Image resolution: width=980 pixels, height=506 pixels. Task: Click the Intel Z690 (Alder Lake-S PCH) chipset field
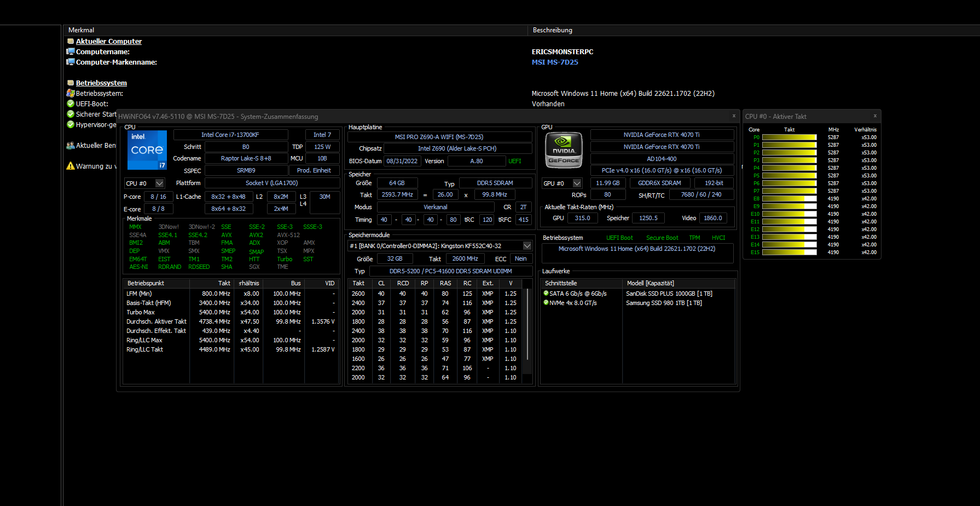(457, 148)
